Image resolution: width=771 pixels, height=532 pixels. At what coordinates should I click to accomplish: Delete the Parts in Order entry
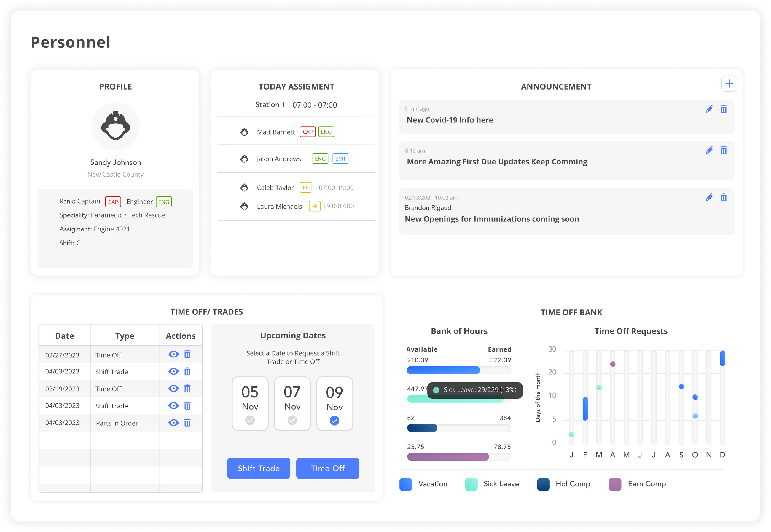187,423
